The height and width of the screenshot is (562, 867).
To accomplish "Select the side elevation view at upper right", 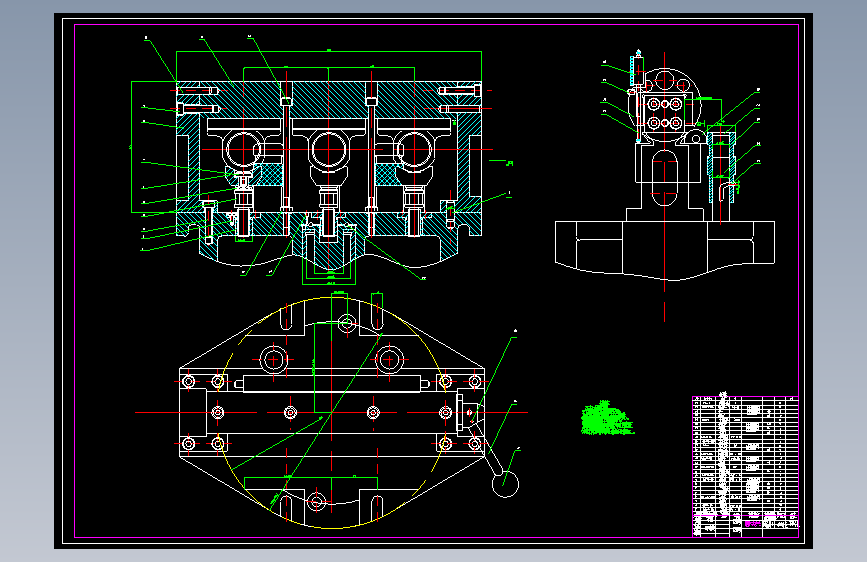I will click(x=665, y=185).
